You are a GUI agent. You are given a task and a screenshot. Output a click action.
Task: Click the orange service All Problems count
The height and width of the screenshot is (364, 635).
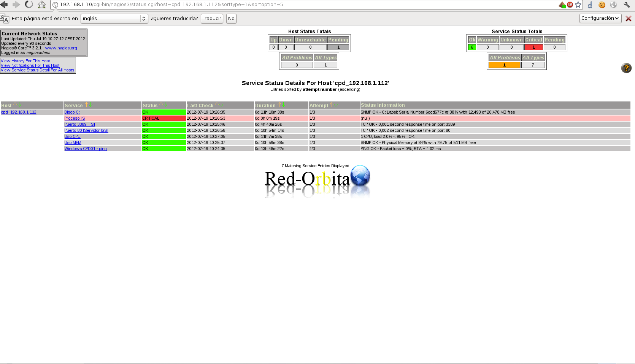point(504,65)
